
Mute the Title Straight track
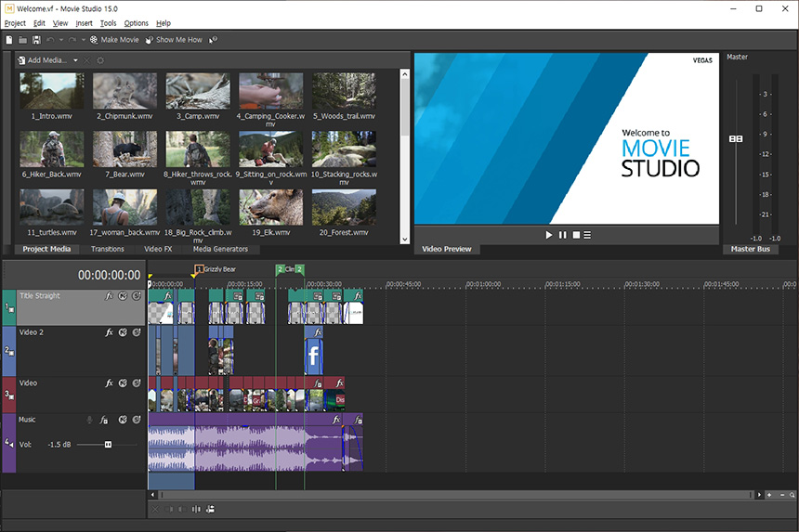[x=123, y=296]
